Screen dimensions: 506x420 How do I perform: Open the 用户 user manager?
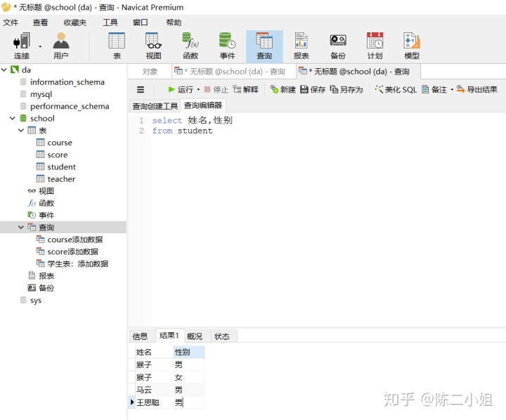[x=61, y=46]
